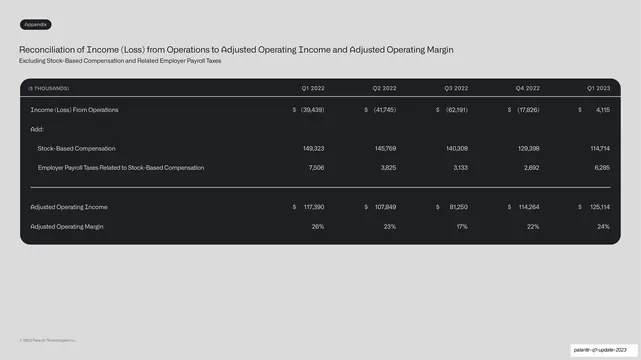Click the 107,849 value
Image resolution: width=641 pixels, height=360 pixels.
385,207
